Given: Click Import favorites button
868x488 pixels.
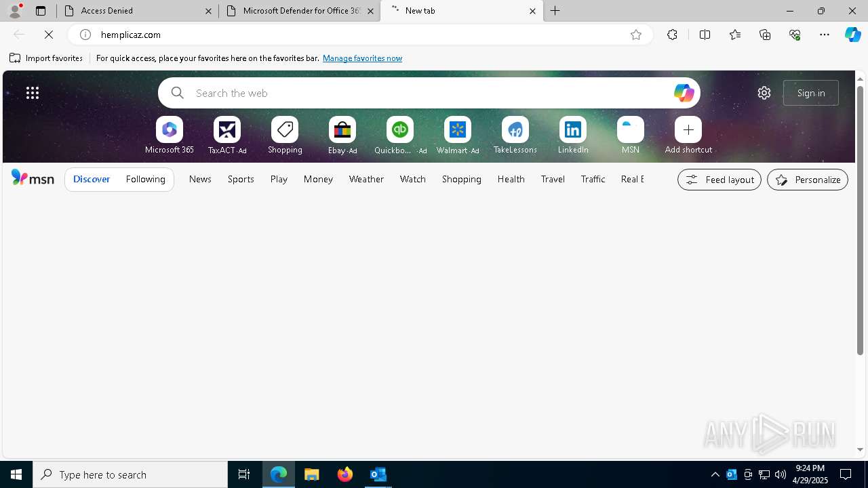Looking at the screenshot, I should pyautogui.click(x=46, y=58).
